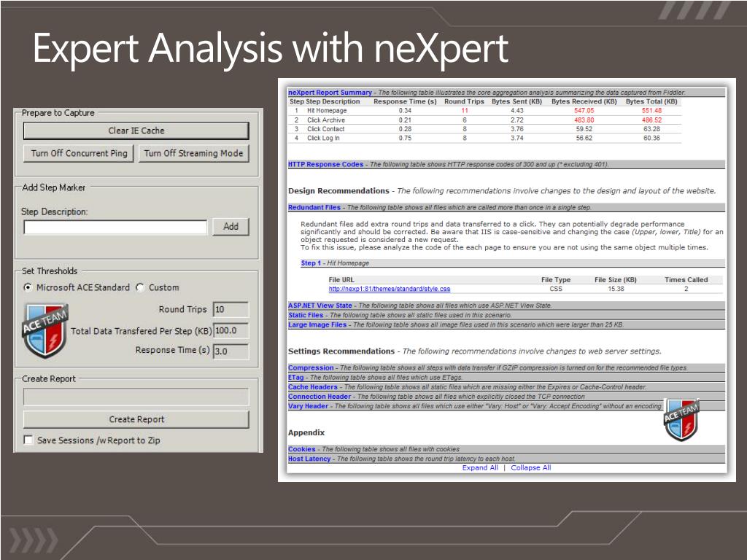Expand the ETag section
Screen dimensions: 747x560
(296, 377)
